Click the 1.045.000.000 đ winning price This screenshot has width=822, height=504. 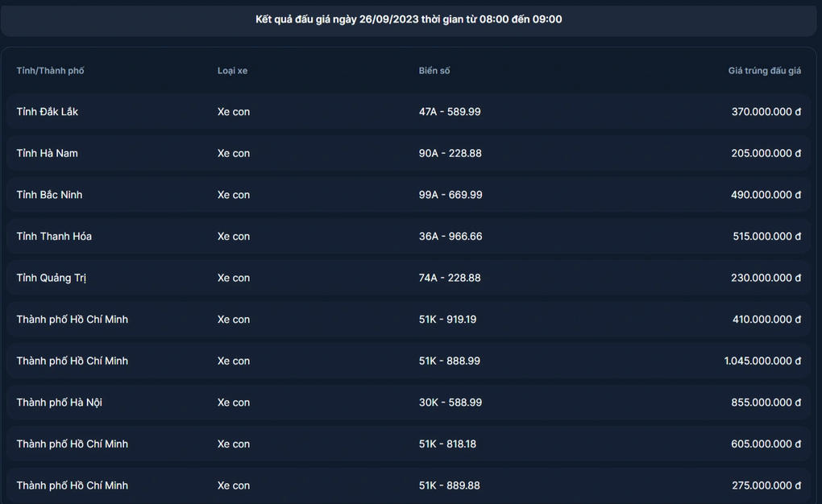click(x=762, y=361)
